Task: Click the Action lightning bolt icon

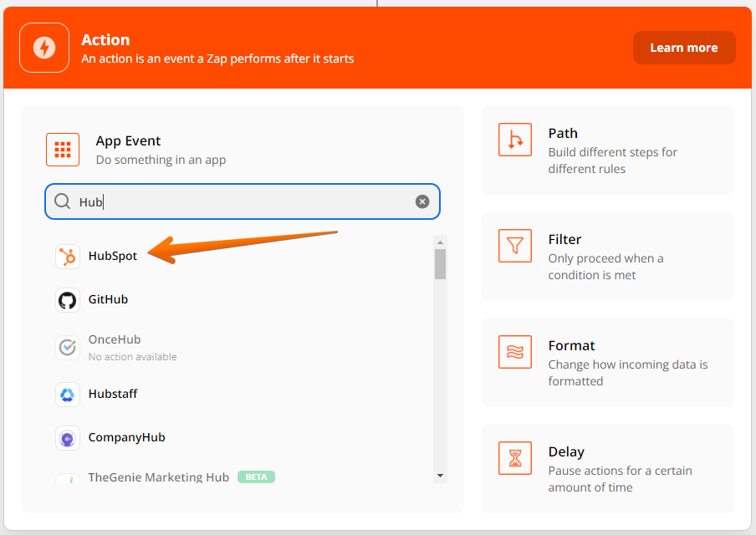Action: 44,48
